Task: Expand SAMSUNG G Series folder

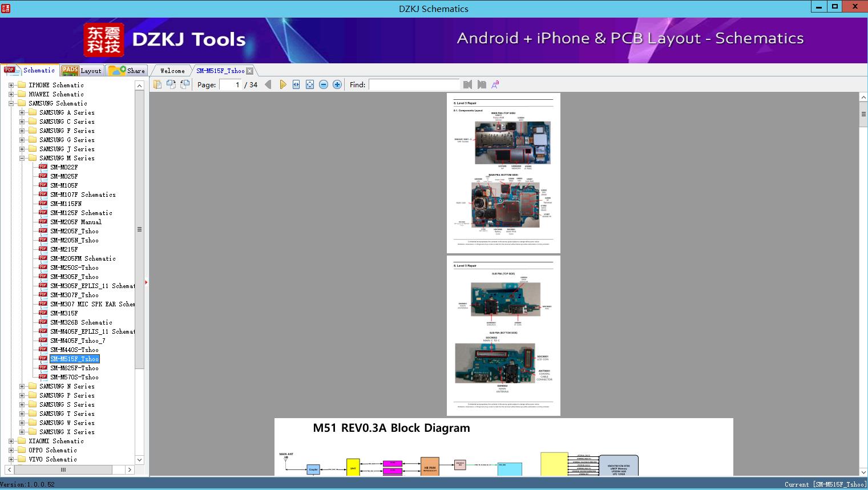Action: (x=22, y=140)
